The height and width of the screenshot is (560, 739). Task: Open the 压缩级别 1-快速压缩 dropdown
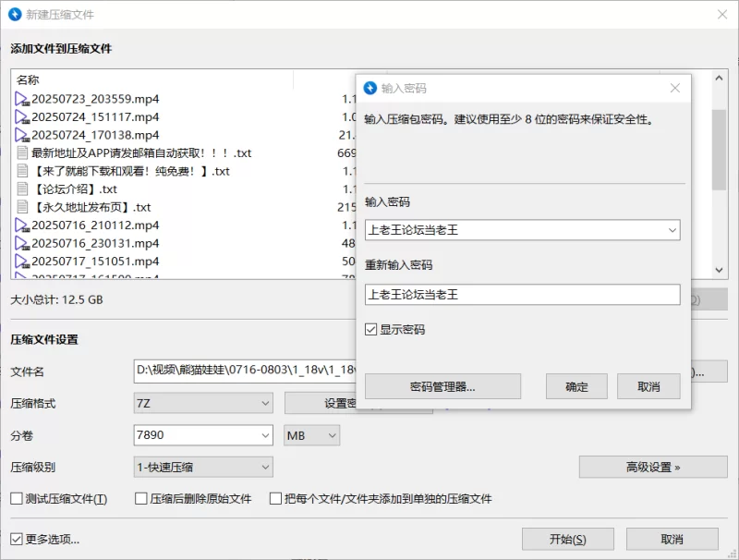(x=203, y=468)
